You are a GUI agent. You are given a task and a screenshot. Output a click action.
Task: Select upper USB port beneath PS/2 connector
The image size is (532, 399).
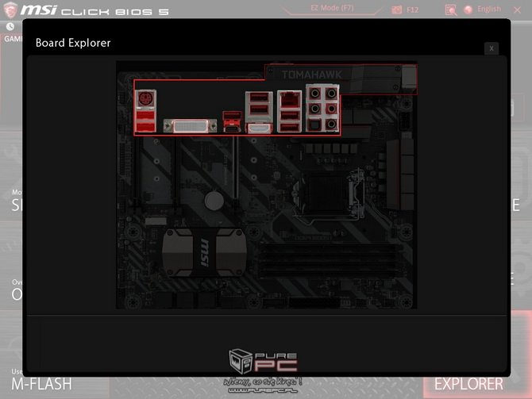146,116
